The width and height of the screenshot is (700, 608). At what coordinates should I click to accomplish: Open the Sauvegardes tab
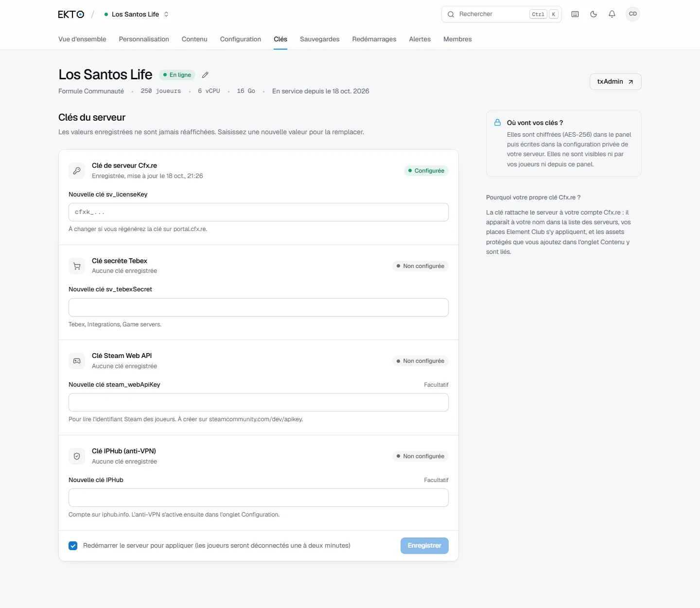pyautogui.click(x=320, y=39)
